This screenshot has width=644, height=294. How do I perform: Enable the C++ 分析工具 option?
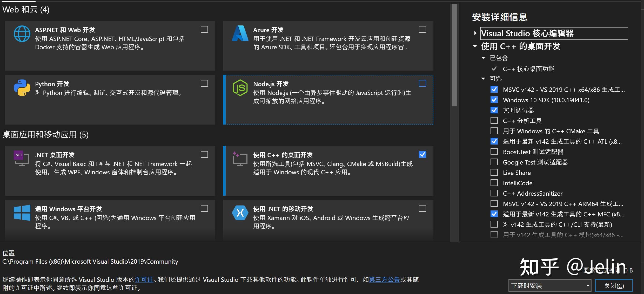click(494, 121)
